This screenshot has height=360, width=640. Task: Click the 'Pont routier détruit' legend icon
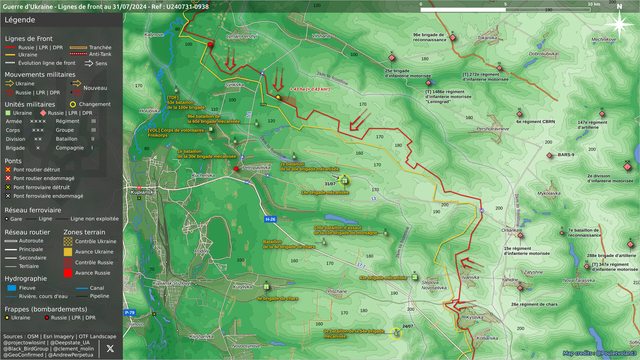[x=8, y=169]
